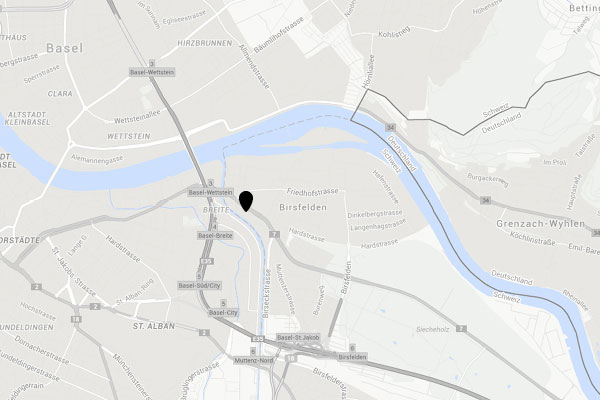Image resolution: width=600 pixels, height=400 pixels.
Task: Click the Wettsteinallee street name
Action: pyautogui.click(x=137, y=116)
